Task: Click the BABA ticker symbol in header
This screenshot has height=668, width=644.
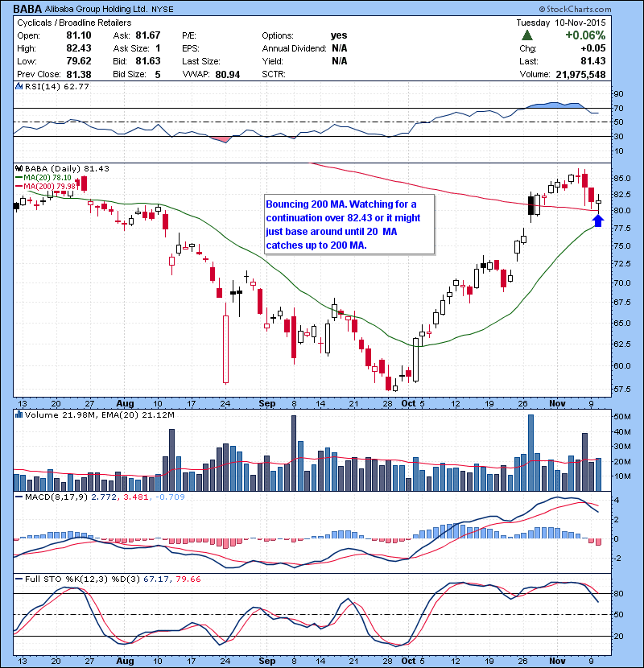Action: point(27,9)
